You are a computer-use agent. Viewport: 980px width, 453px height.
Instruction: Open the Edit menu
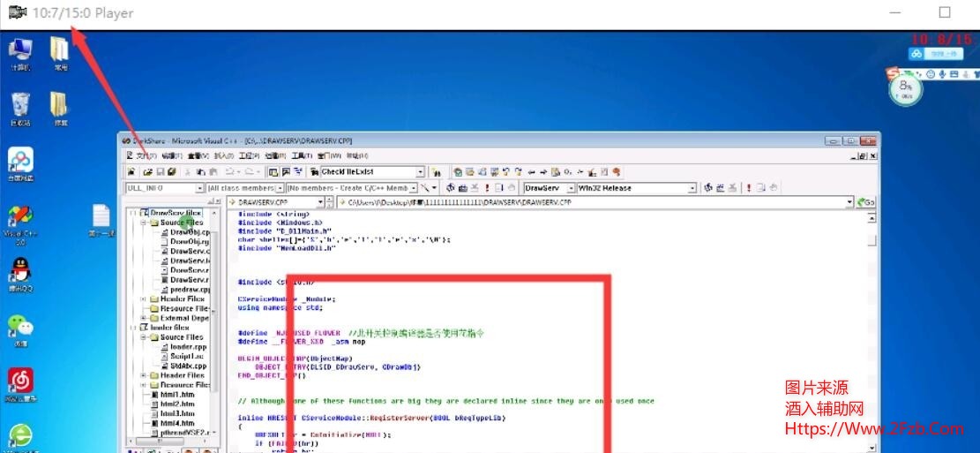(x=171, y=155)
